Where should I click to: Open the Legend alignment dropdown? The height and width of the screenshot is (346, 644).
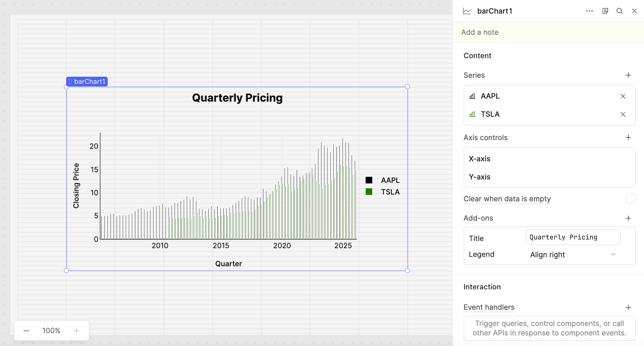click(573, 255)
